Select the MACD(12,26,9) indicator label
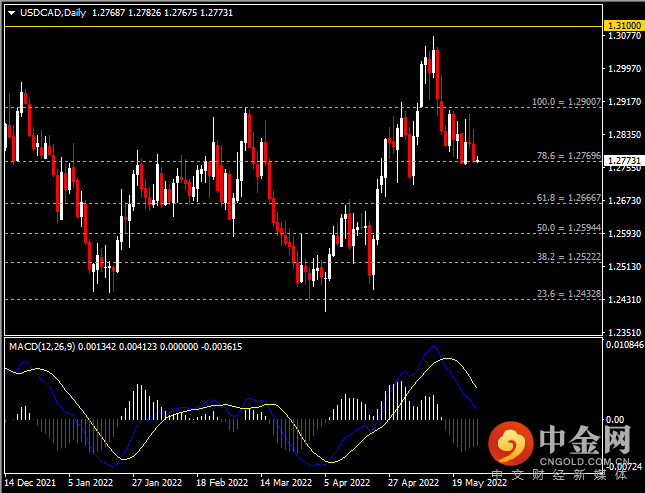645x493 pixels. tap(42, 347)
